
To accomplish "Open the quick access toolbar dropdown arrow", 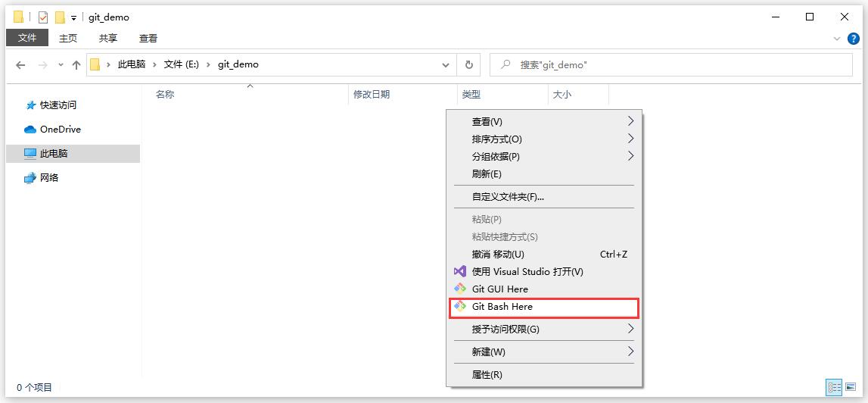I will 74,18.
